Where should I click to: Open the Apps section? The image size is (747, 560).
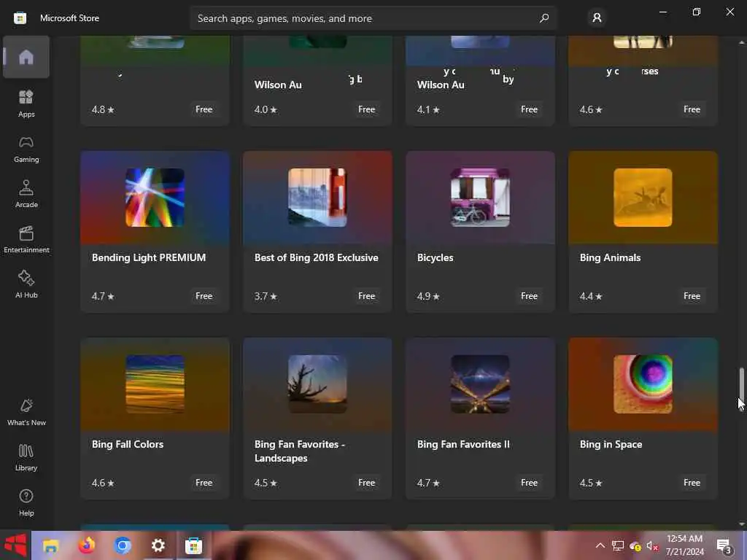(x=26, y=104)
